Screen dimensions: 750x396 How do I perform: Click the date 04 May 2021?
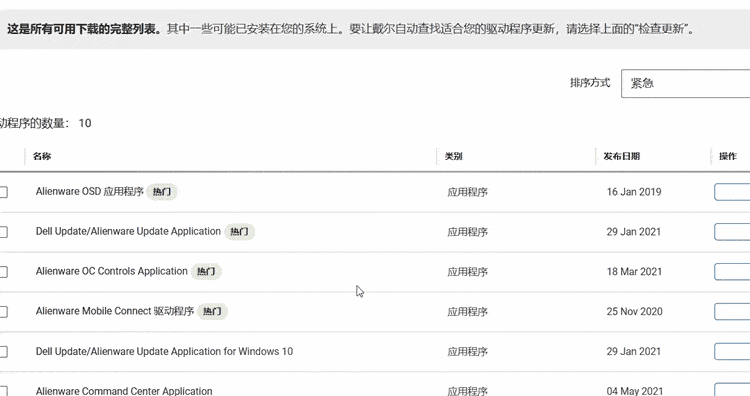635,391
